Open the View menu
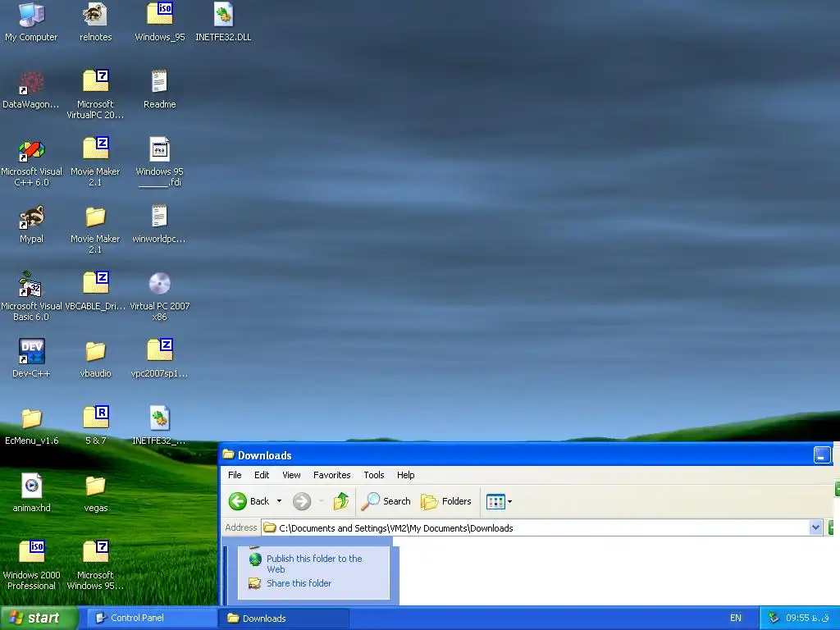This screenshot has width=840, height=630. [291, 475]
